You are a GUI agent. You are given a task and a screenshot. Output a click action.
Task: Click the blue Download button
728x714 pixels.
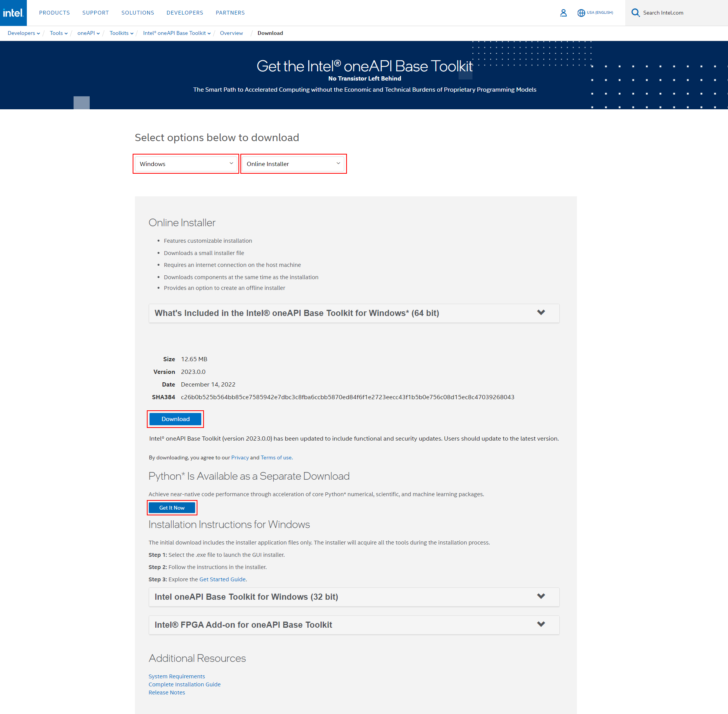(175, 419)
